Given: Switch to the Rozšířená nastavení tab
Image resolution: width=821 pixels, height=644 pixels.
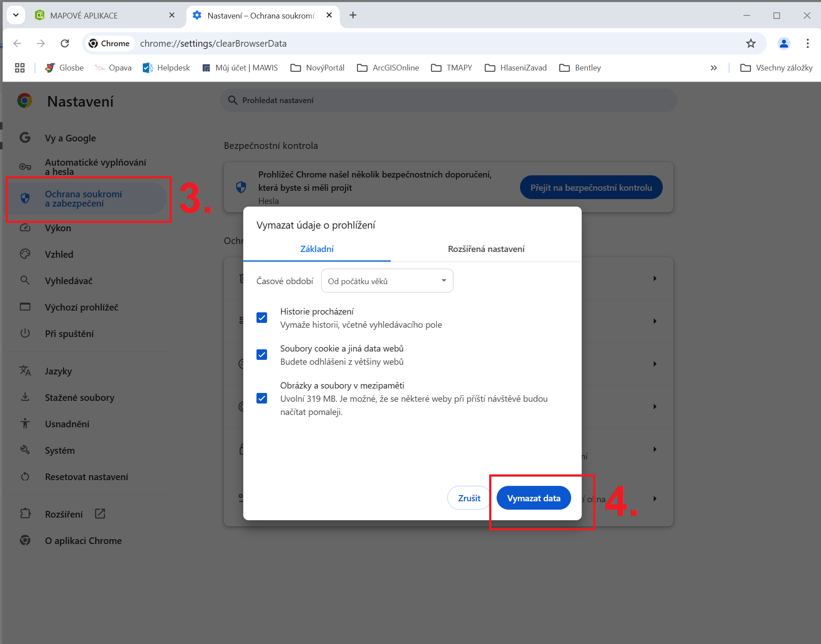Looking at the screenshot, I should point(486,249).
